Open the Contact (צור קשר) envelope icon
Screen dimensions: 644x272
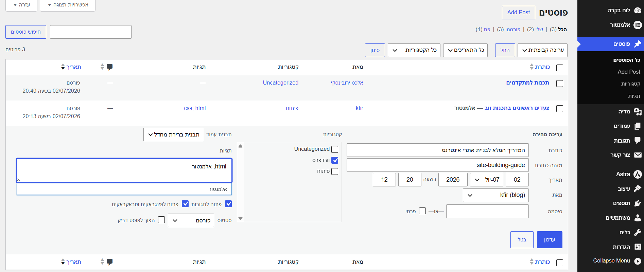tap(638, 155)
